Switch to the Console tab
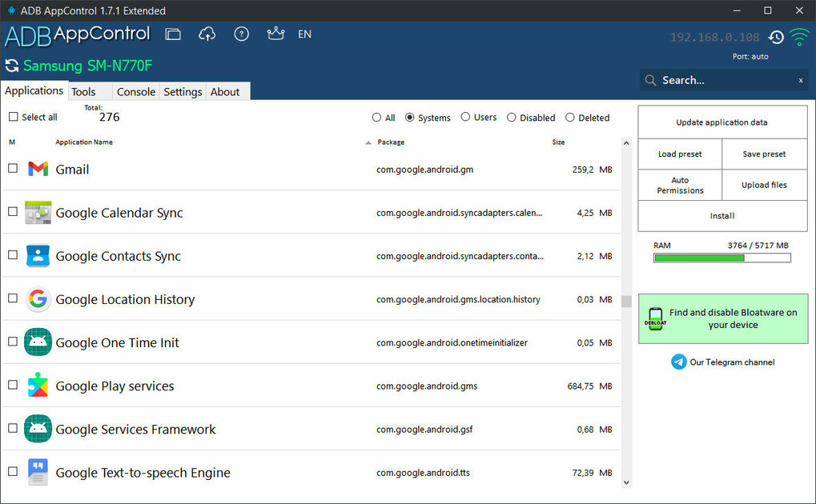This screenshot has height=504, width=816. (x=135, y=91)
